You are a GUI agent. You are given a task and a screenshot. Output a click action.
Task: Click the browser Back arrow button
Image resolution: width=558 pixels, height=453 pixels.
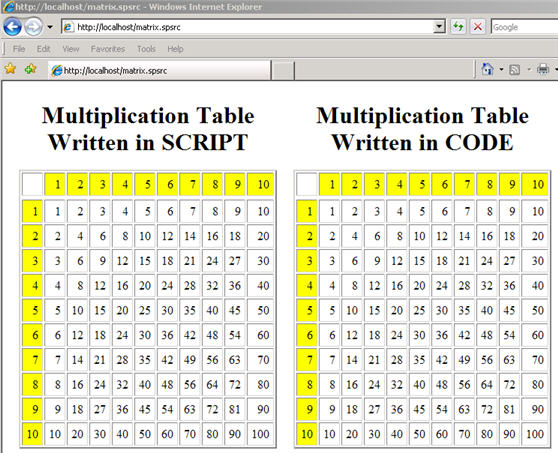tap(12, 27)
